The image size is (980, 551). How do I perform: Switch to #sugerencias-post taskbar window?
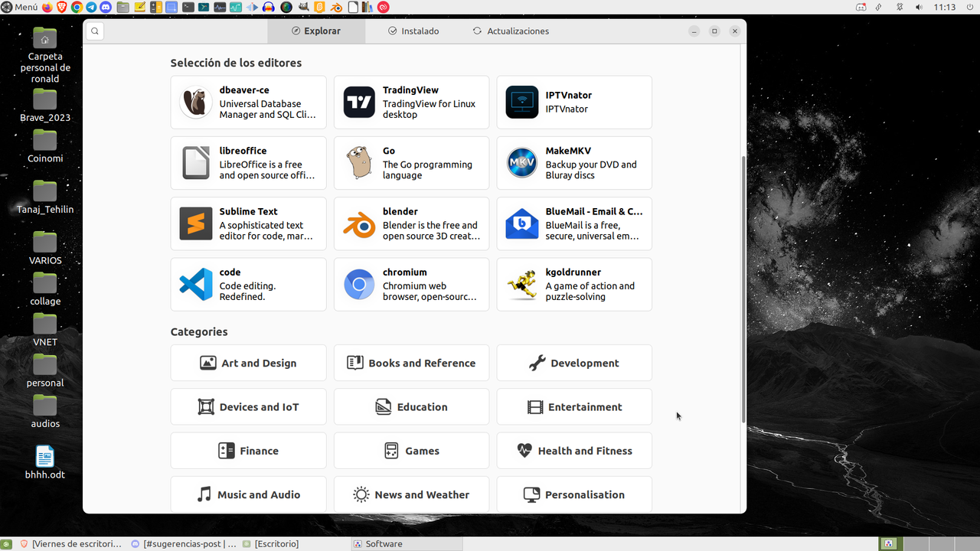tap(184, 544)
